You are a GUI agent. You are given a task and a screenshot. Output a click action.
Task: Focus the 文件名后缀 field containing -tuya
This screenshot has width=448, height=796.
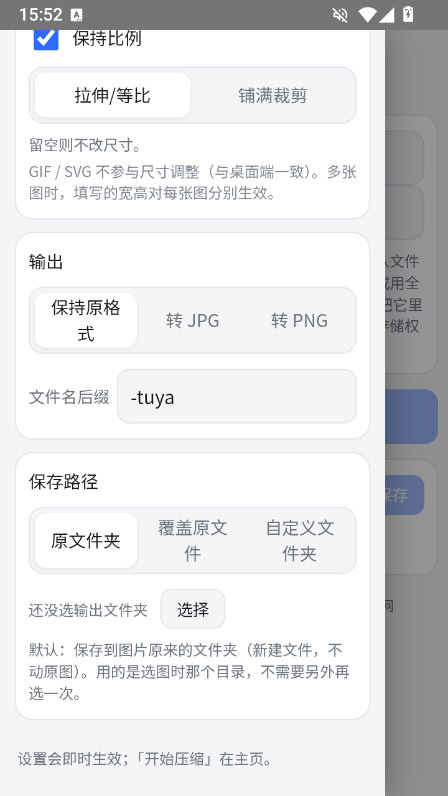tap(237, 396)
